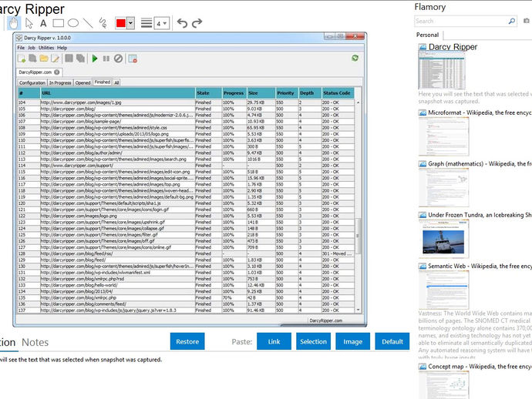The width and height of the screenshot is (532, 399).
Task: Click the redo arrow
Action: coord(197,23)
